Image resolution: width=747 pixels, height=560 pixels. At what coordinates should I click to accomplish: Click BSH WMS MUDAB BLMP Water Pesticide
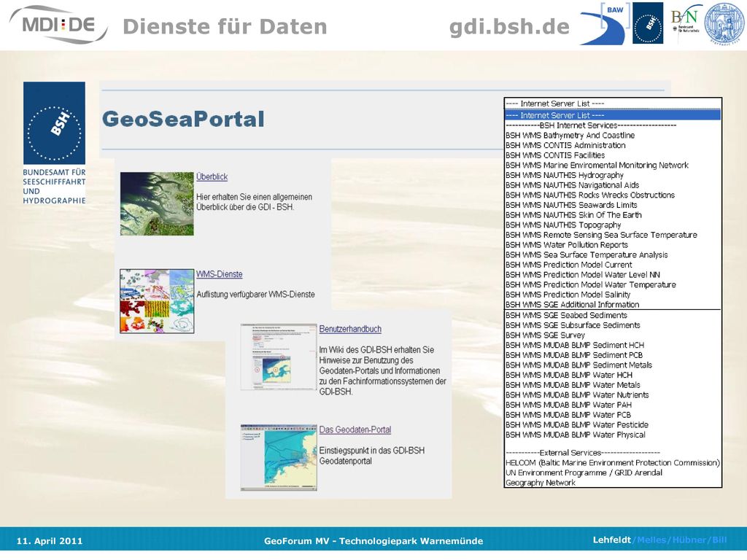click(613, 425)
